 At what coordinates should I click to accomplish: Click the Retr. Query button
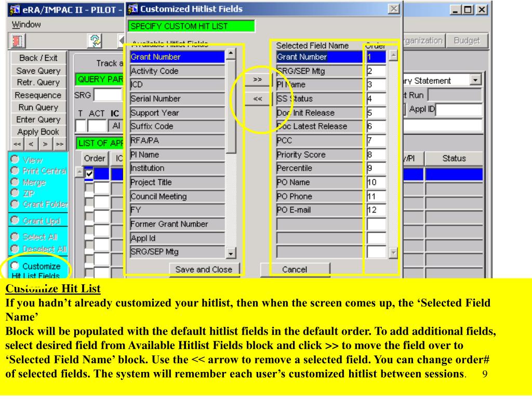click(38, 83)
